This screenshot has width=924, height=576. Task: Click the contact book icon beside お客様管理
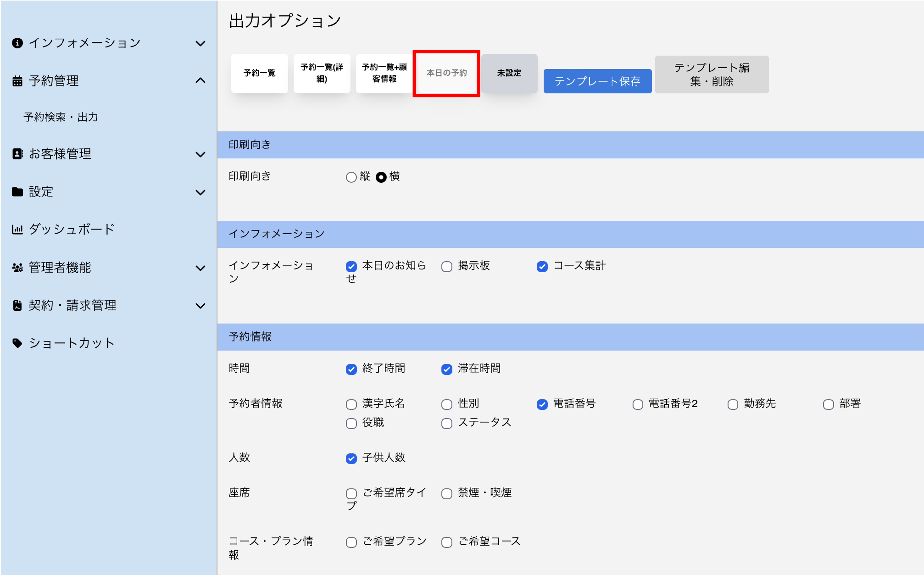(x=17, y=153)
